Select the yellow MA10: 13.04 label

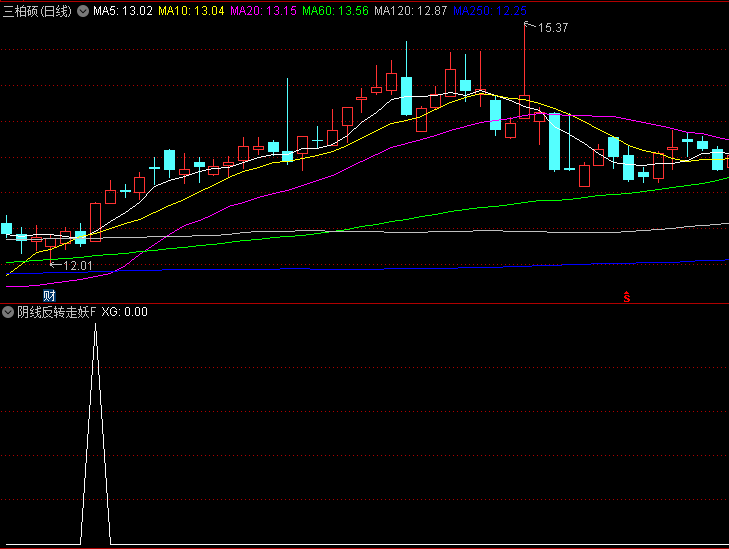(x=192, y=11)
